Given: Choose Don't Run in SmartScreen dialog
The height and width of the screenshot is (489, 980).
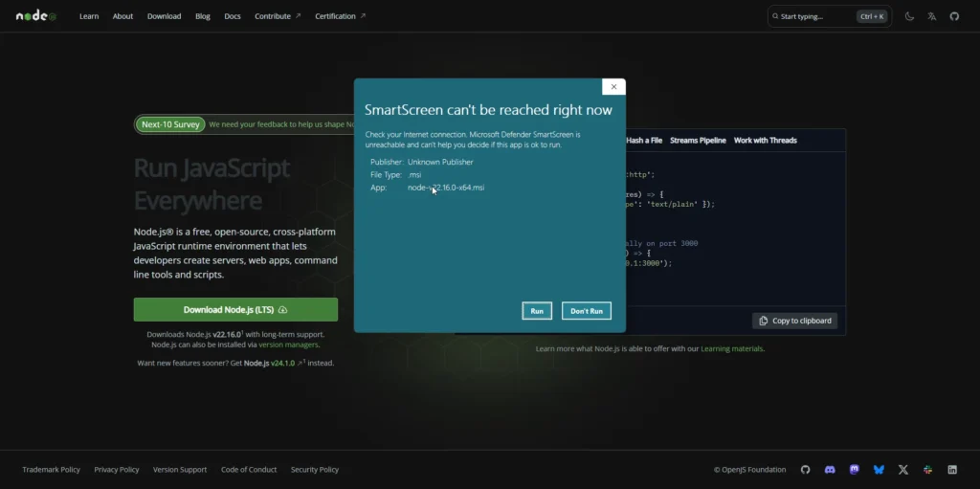Looking at the screenshot, I should [586, 311].
